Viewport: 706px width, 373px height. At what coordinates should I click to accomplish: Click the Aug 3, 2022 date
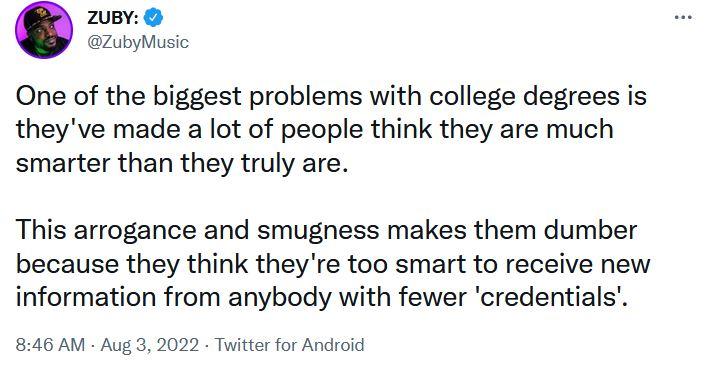pos(149,345)
